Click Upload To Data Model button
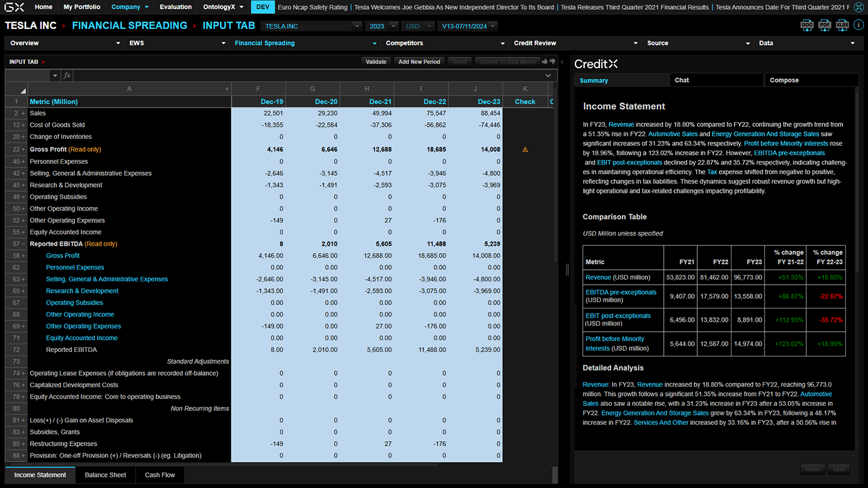The image size is (868, 488). pos(507,62)
